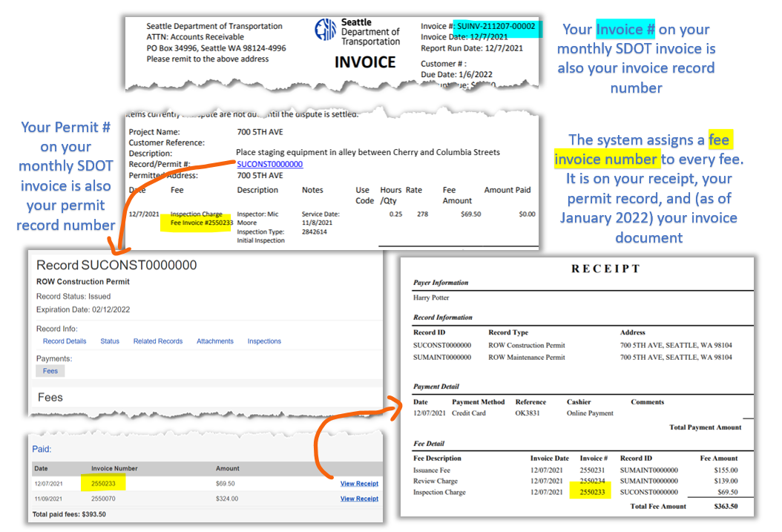
Task: Click the Fees button under Payments
Action: [50, 371]
